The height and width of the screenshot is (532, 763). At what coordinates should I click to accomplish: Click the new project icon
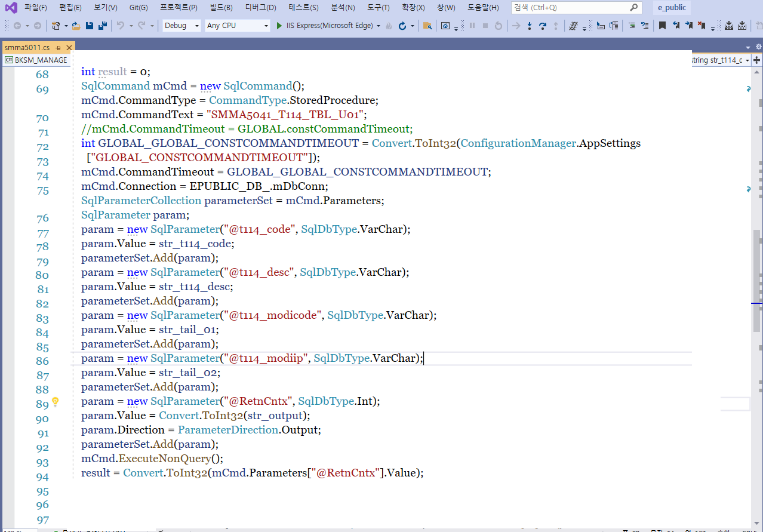(x=56, y=26)
